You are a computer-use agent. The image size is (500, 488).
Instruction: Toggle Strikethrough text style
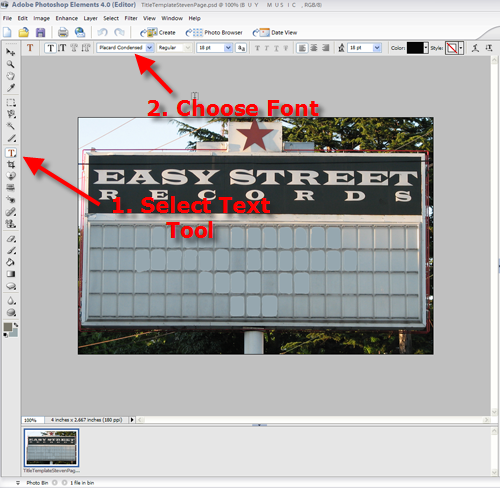tap(286, 48)
